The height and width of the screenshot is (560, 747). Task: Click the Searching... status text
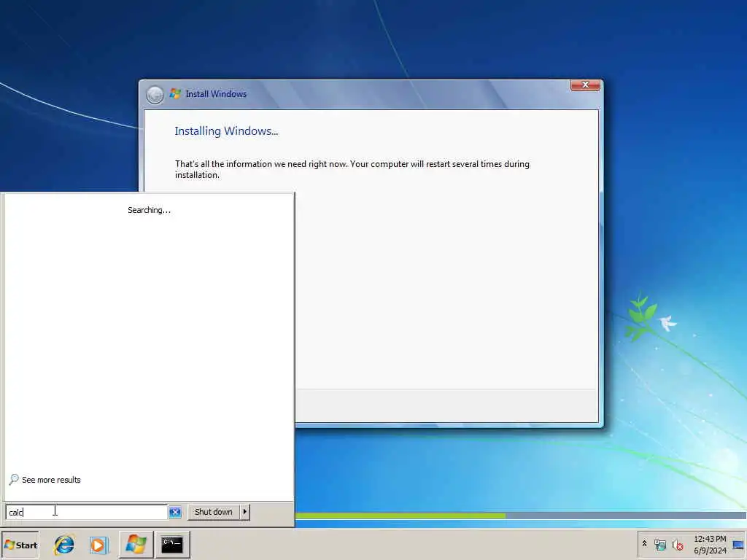[x=149, y=210]
